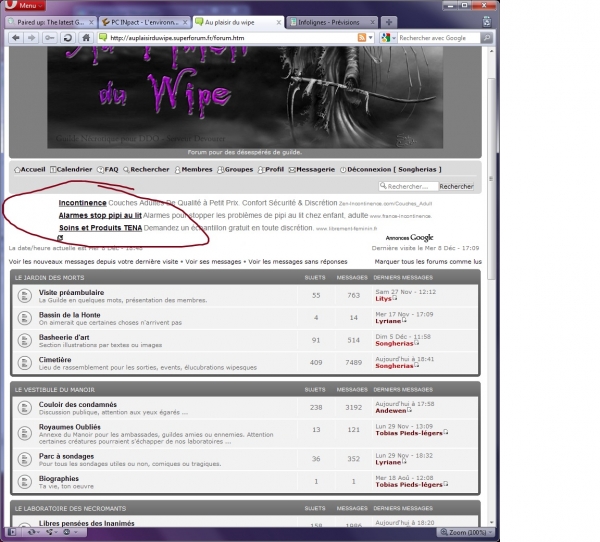The width and height of the screenshot is (600, 542).
Task: Open a new tab with plus button
Action: point(389,22)
